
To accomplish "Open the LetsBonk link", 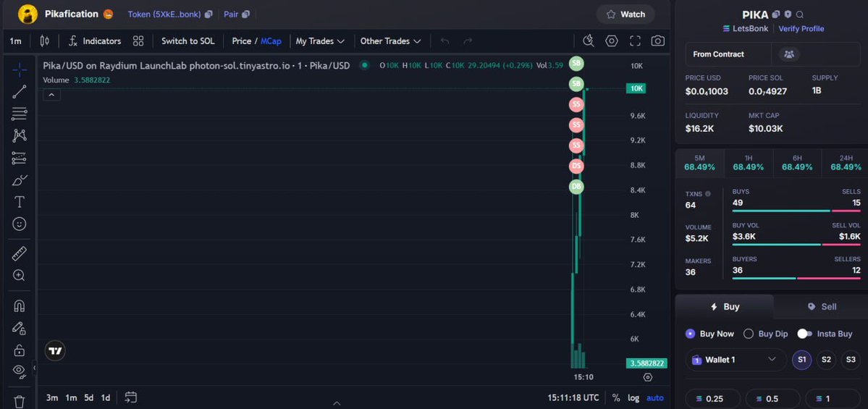I will click(x=746, y=28).
